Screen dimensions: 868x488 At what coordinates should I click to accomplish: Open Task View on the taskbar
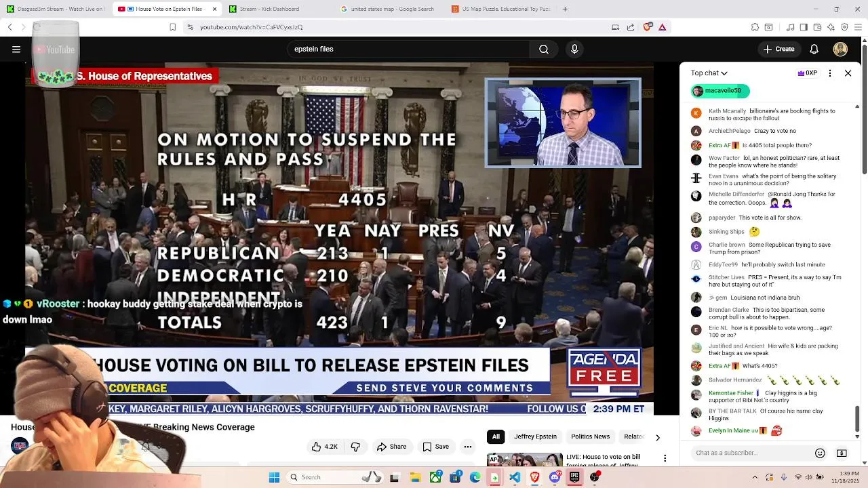click(395, 477)
